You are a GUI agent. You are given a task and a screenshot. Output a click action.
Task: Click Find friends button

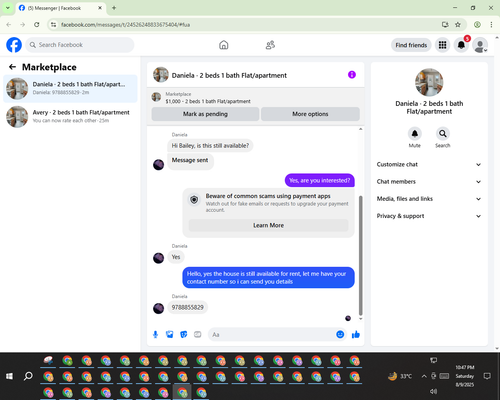411,45
